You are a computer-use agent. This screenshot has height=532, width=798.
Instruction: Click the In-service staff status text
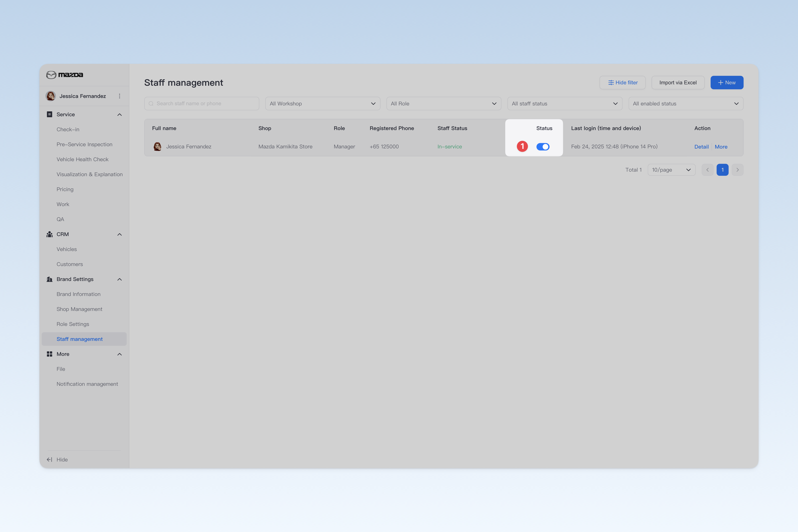click(449, 147)
